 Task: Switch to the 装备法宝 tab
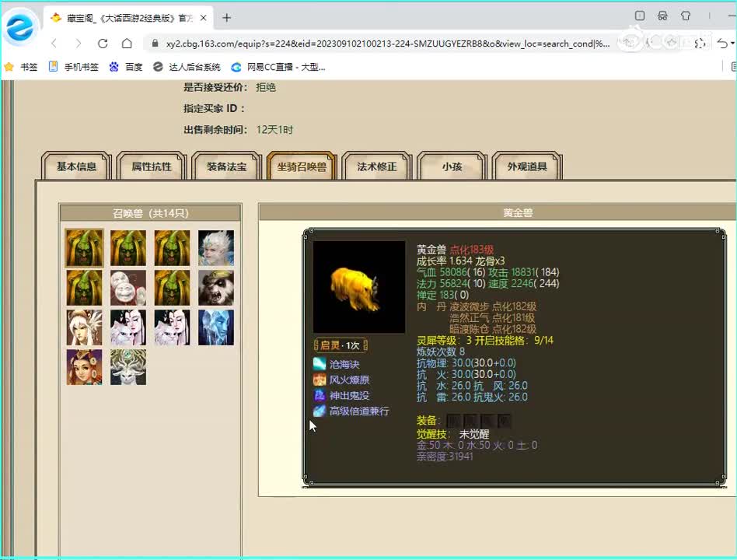coord(226,166)
